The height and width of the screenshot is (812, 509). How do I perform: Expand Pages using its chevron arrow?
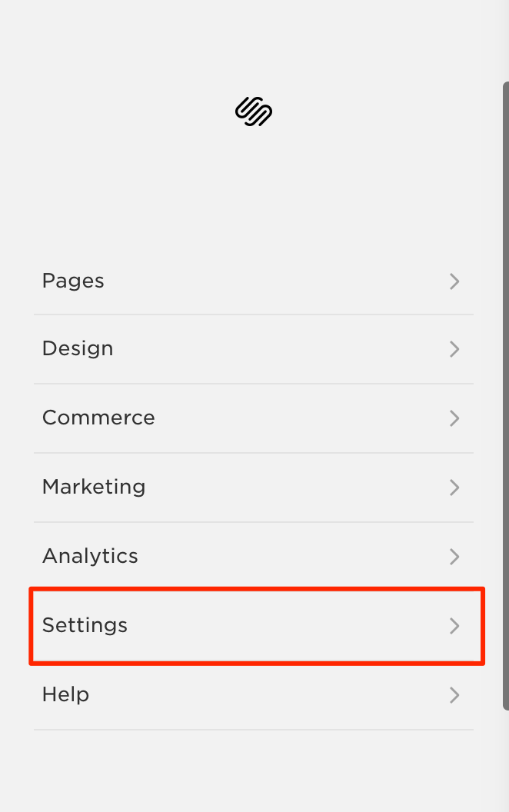coord(454,281)
